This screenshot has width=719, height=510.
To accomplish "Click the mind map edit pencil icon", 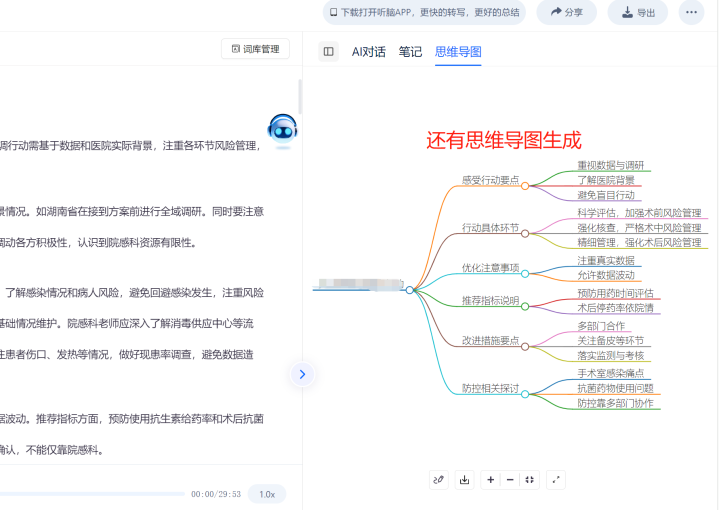I will 438,480.
